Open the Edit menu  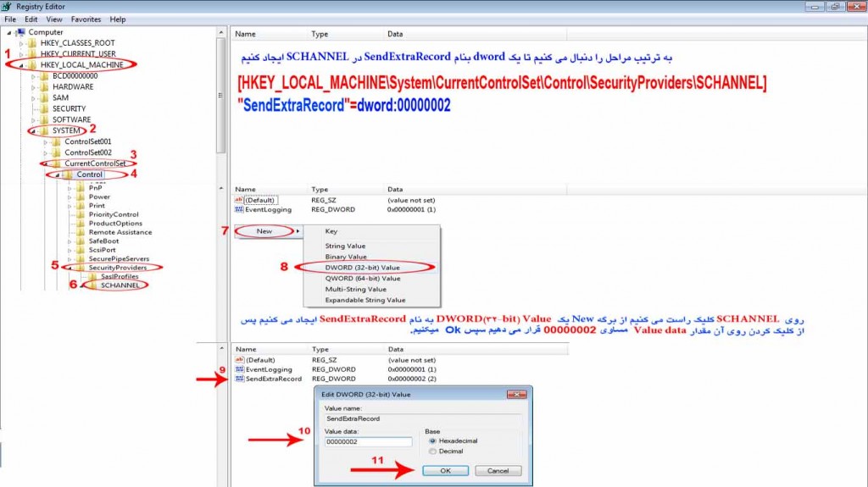(31, 19)
